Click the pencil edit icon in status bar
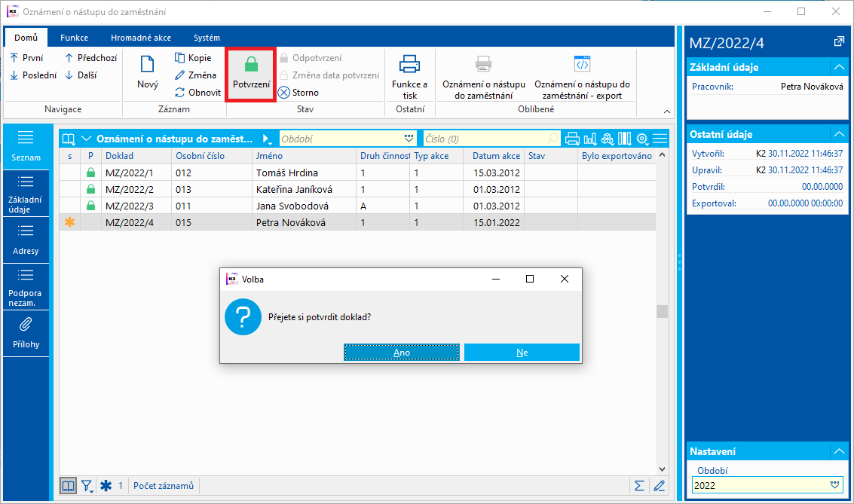854x504 pixels. 660,485
